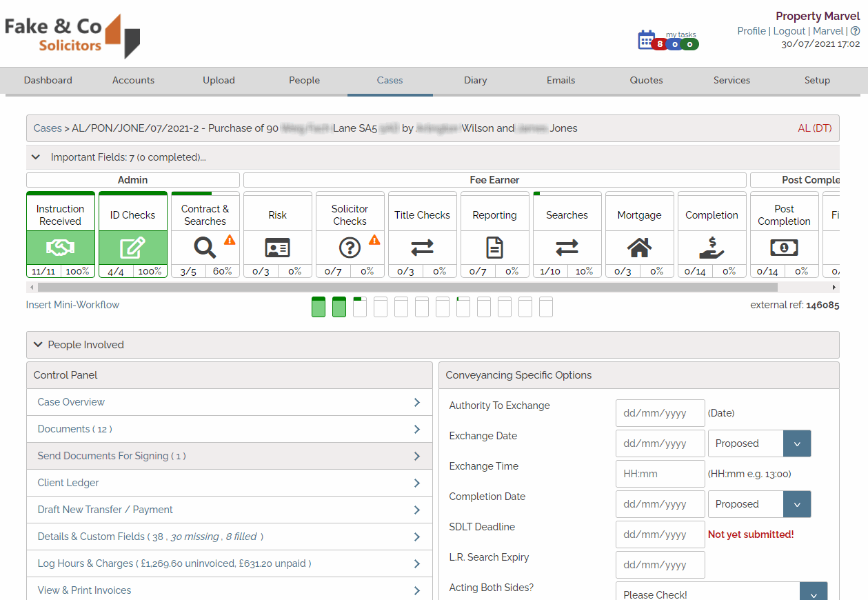Open the Acting Both Sides dropdown
868x600 pixels.
[x=814, y=592]
